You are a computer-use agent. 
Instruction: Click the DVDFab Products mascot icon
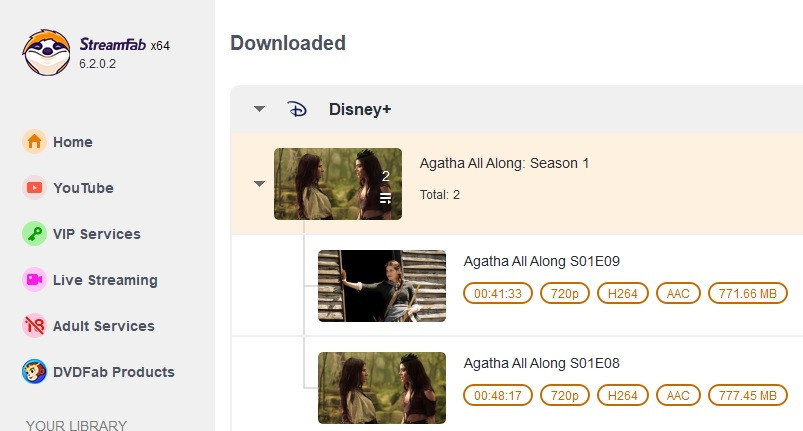[x=34, y=372]
